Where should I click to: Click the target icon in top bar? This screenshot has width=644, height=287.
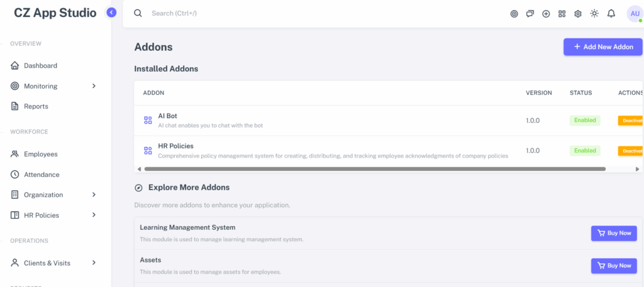(x=514, y=14)
